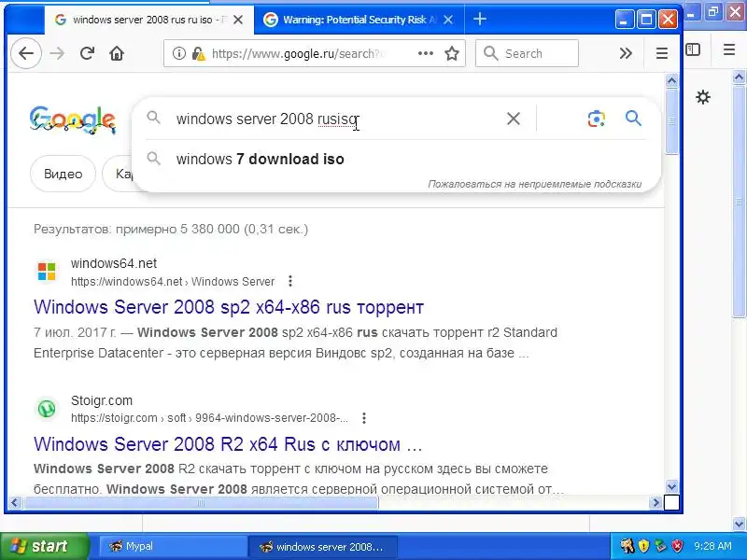The width and height of the screenshot is (747, 560).
Task: Click the vertical scrollbar thumb
Action: click(x=671, y=122)
